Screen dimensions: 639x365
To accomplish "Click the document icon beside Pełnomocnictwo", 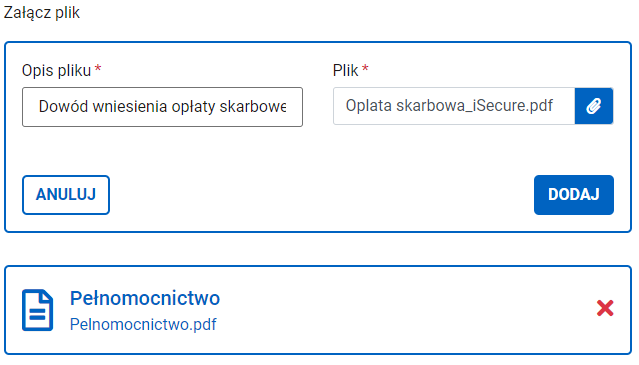I will pyautogui.click(x=37, y=310).
